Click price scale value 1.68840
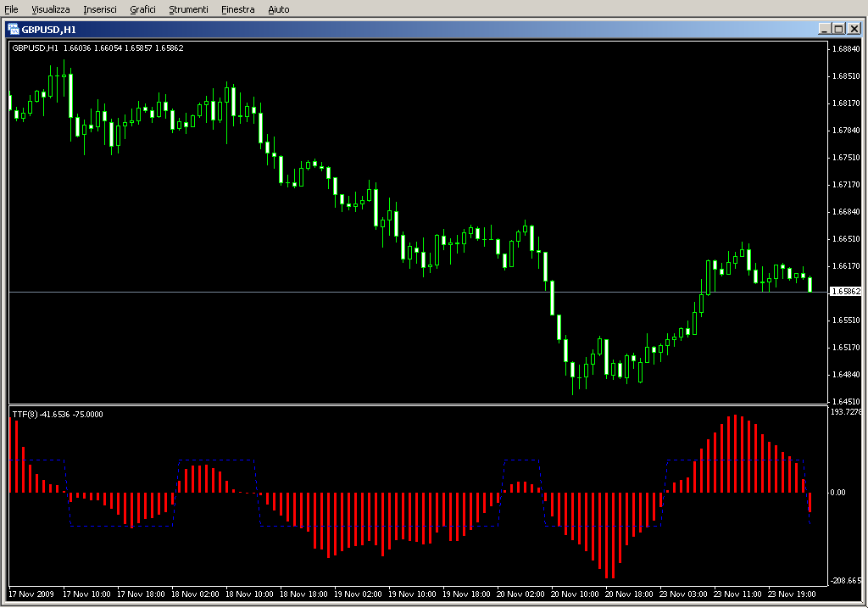This screenshot has height=608, width=868. [x=847, y=48]
